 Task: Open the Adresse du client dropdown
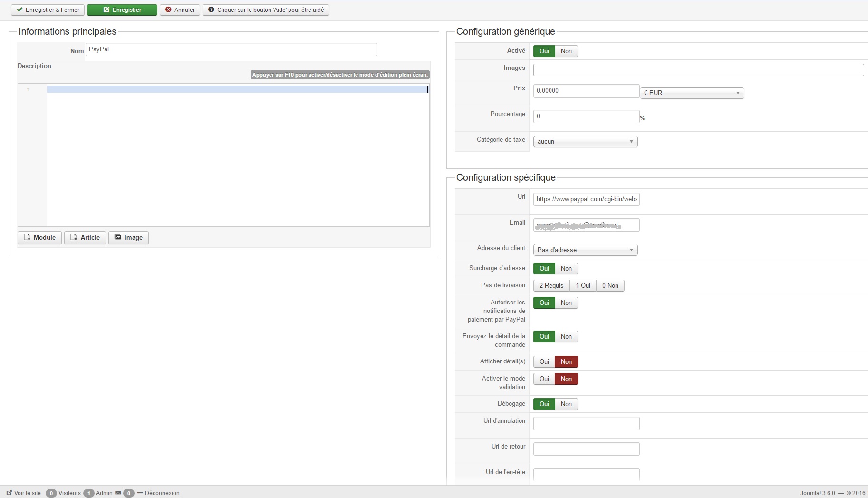pos(585,250)
